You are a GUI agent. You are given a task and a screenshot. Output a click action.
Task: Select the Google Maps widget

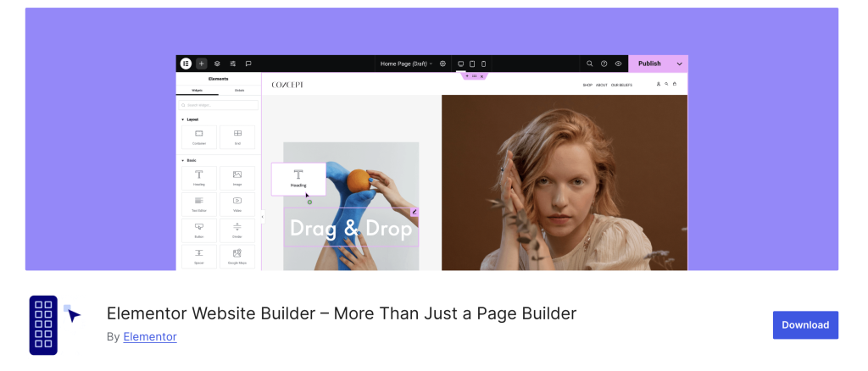(x=237, y=257)
